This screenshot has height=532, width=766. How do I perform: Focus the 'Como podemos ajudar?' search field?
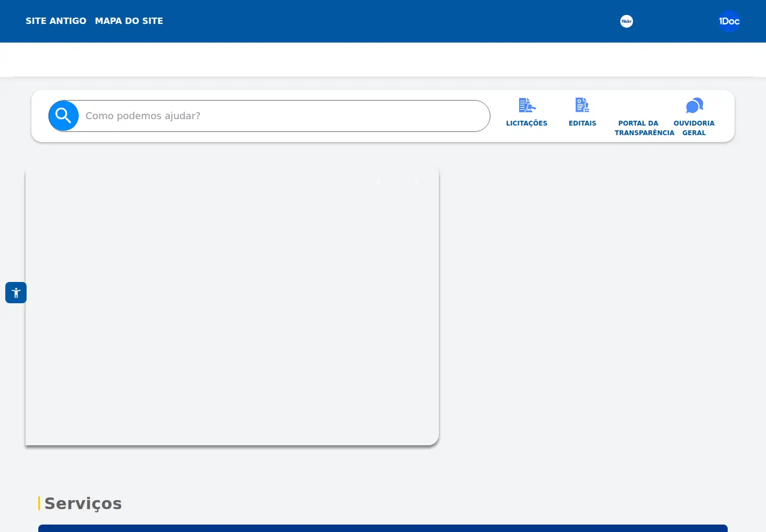pyautogui.click(x=285, y=116)
